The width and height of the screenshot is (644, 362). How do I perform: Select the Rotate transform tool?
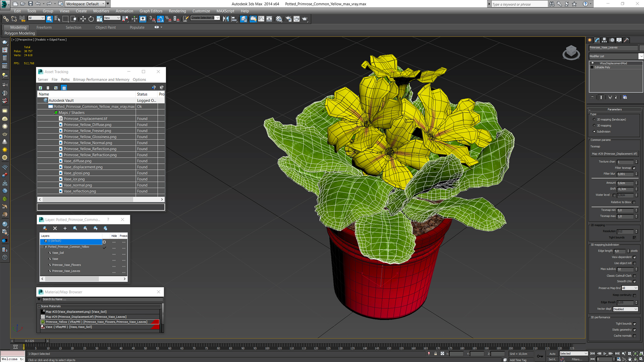tap(91, 19)
